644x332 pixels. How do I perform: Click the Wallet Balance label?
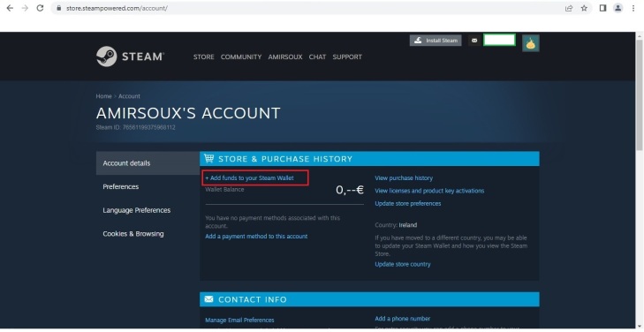tap(224, 189)
